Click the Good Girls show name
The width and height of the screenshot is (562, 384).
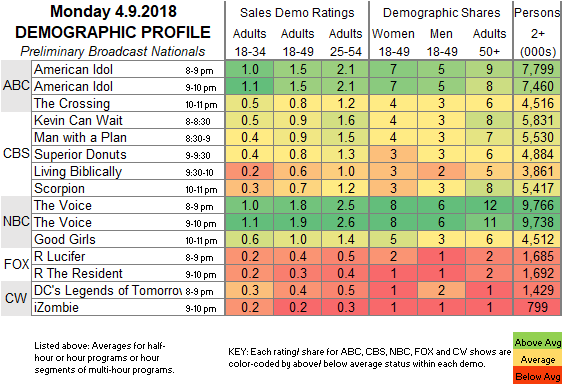65,240
